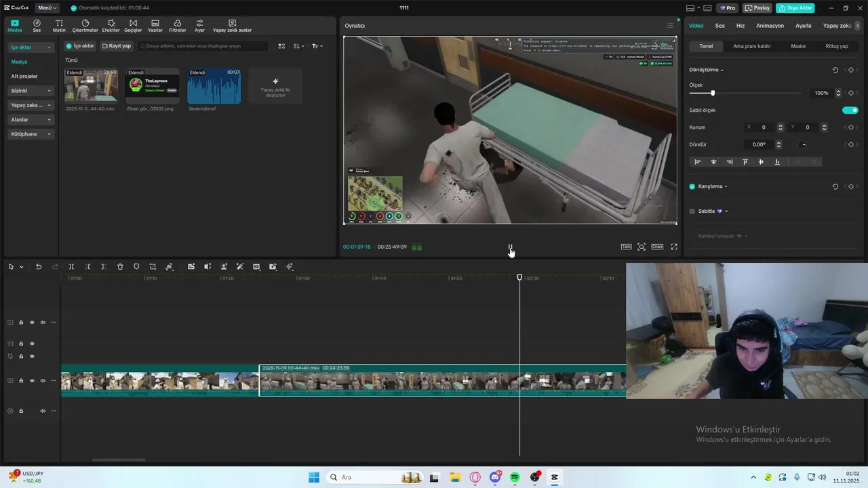This screenshot has width=868, height=488.
Task: Open the Metin text panel
Action: click(x=59, y=26)
